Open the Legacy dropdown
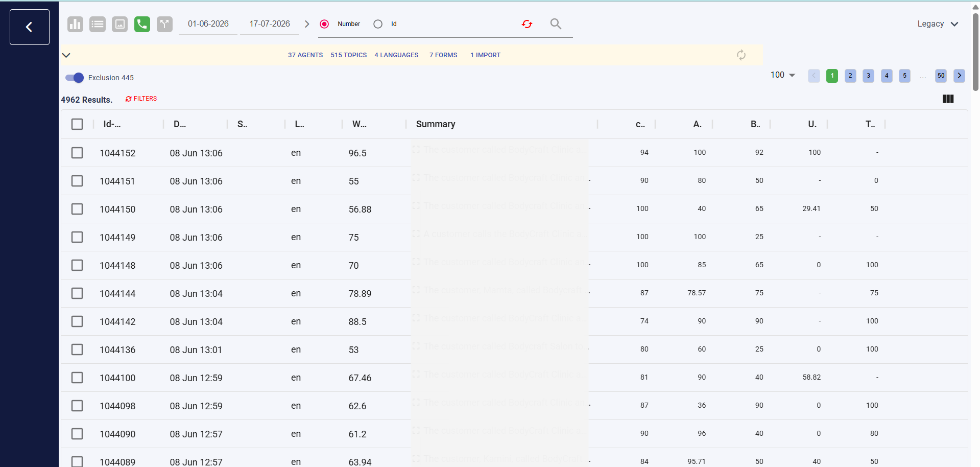 [x=938, y=24]
